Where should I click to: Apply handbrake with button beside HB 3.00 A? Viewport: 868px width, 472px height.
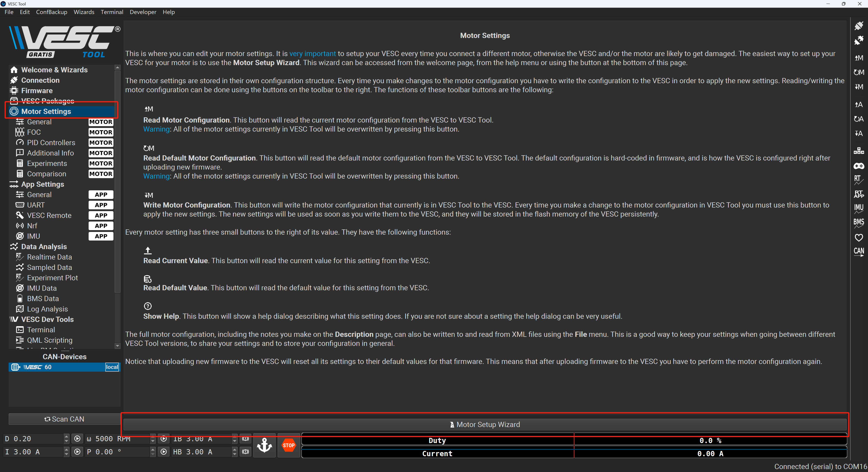pos(246,452)
